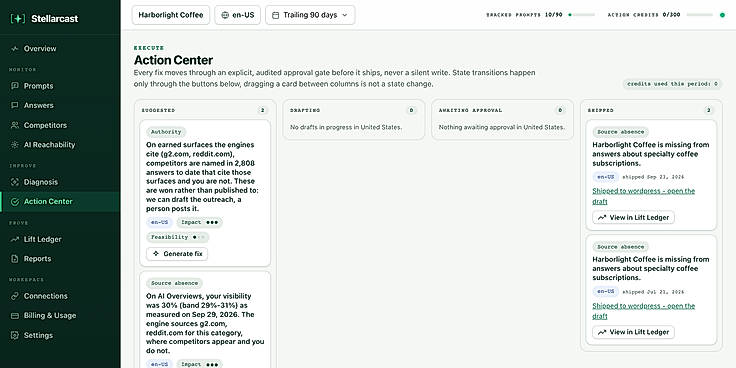Screen dimensions: 736x368
Task: Open workspace Settings
Action: [60, 335]
